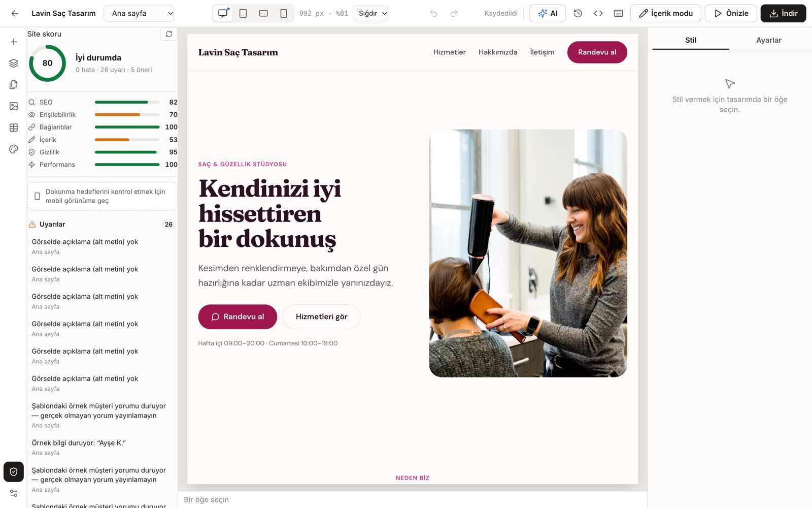Open the color palette theme icon
Screen dimensions: 812x508
pos(14,149)
